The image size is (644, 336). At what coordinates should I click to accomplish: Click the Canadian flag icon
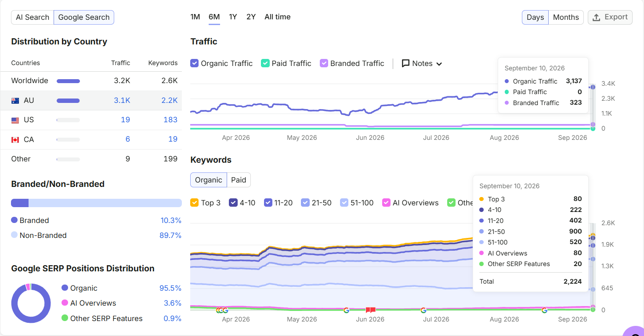(x=15, y=139)
